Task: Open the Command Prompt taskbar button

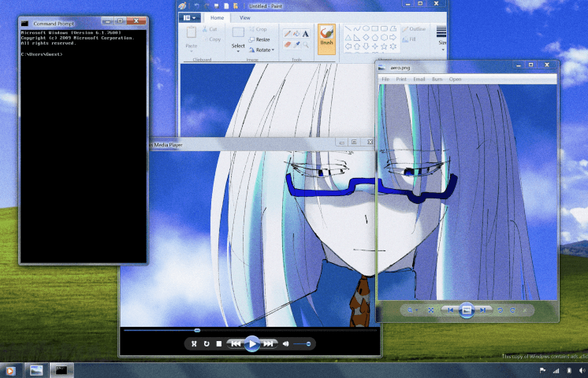Action: point(61,371)
